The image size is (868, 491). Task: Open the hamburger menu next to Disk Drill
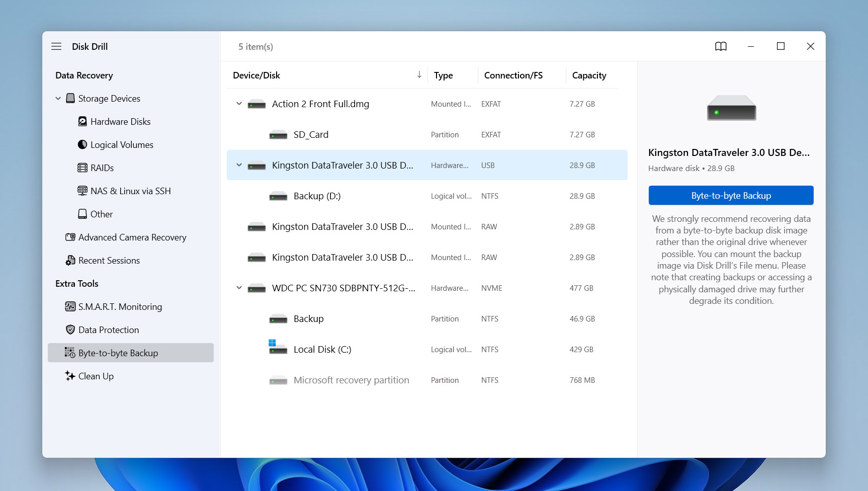[56, 46]
